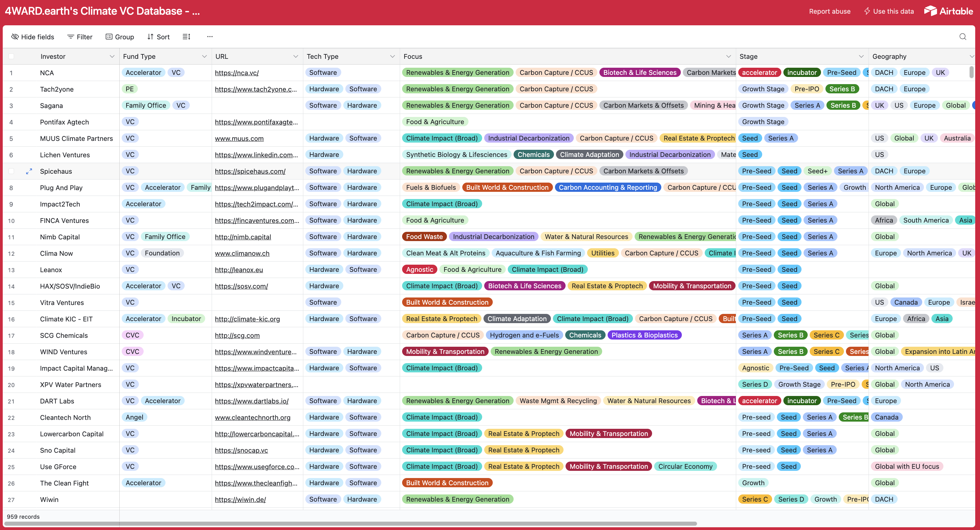This screenshot has width=980, height=530.
Task: Open the Investor column dropdown arrow
Action: point(112,56)
